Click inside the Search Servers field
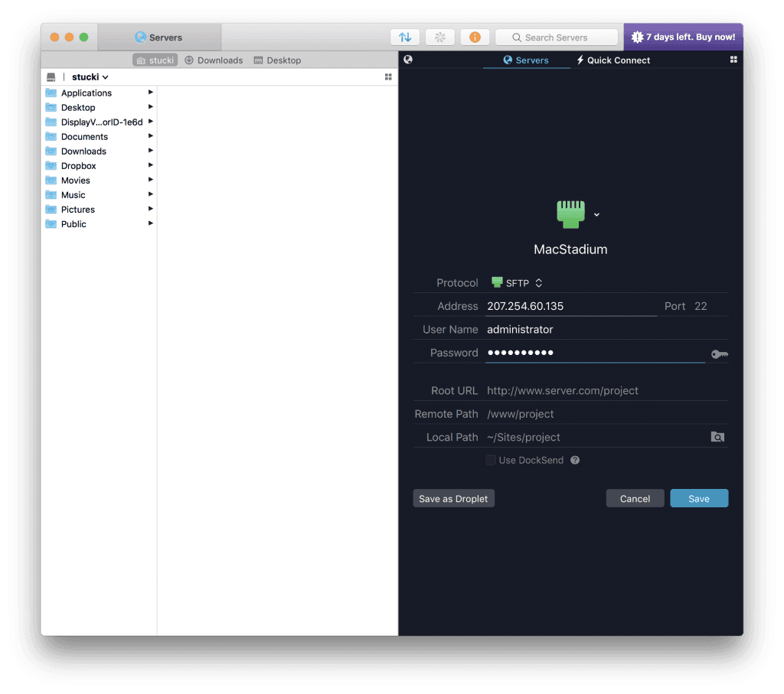The image size is (784, 694). pyautogui.click(x=557, y=37)
